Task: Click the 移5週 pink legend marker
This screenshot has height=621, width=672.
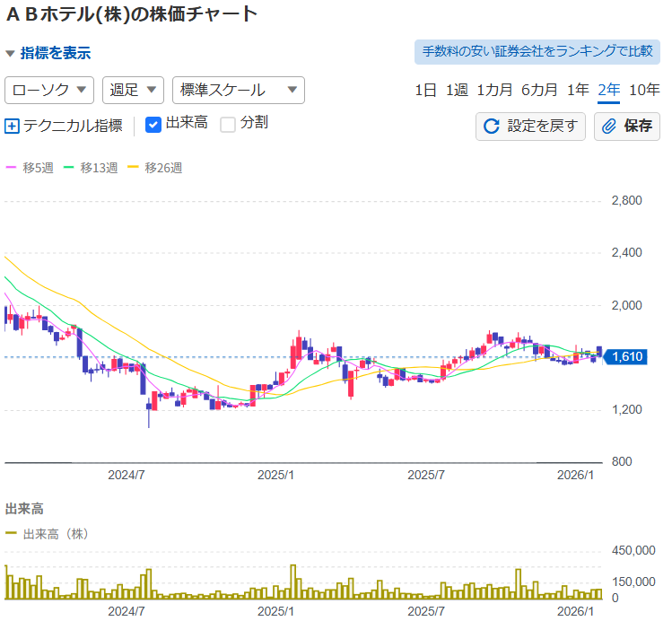Action: pos(12,167)
